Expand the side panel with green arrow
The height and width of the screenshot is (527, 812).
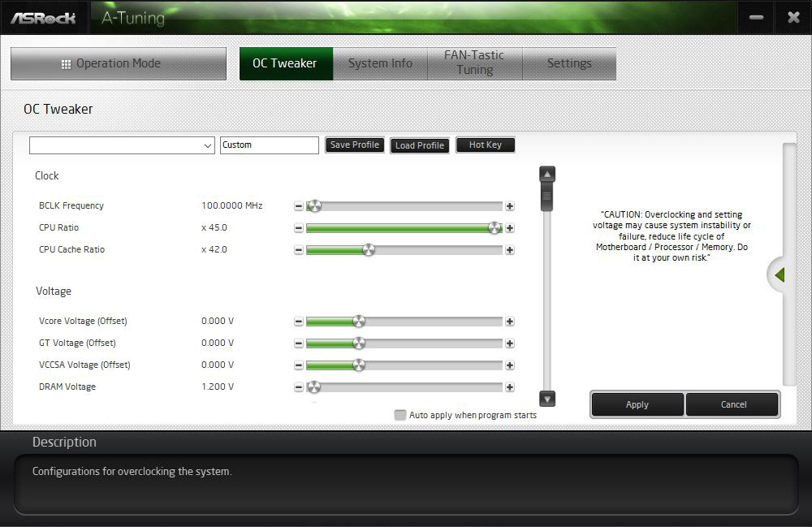click(779, 275)
